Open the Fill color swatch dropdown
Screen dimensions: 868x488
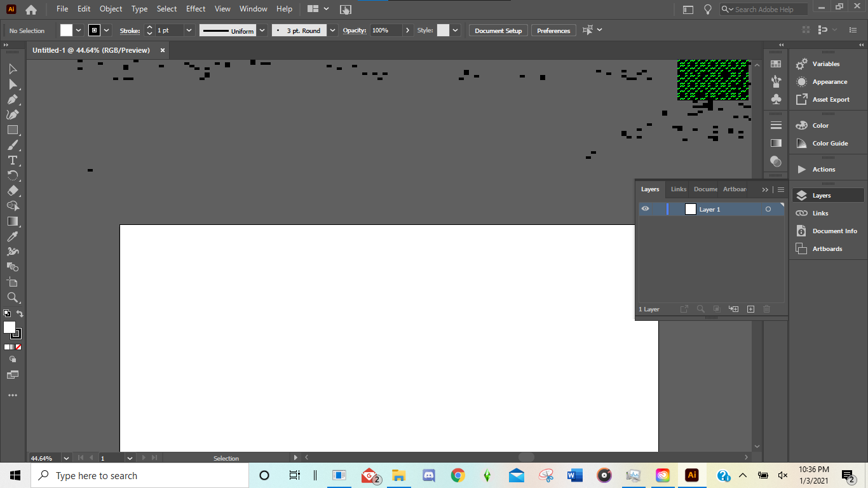click(x=78, y=30)
